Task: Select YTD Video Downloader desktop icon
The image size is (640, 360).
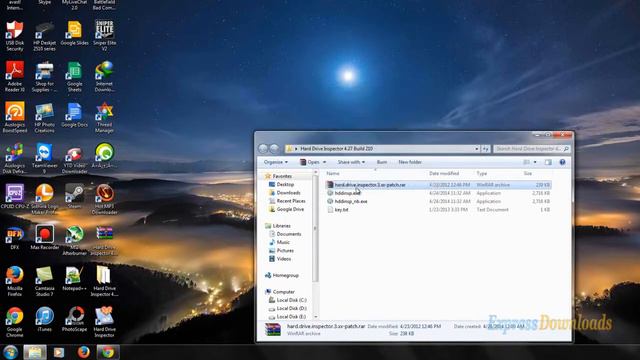Action: [74, 159]
